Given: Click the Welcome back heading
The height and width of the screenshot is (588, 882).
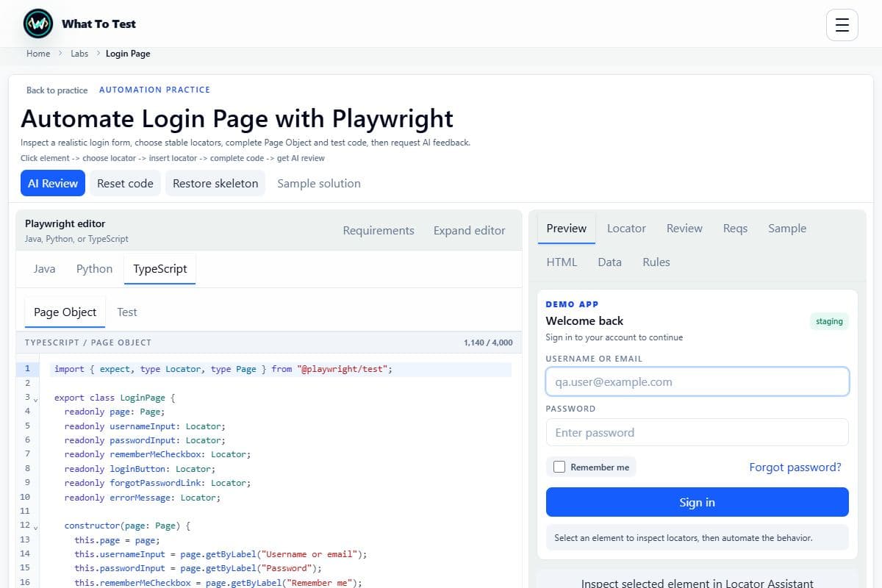Looking at the screenshot, I should point(584,321).
